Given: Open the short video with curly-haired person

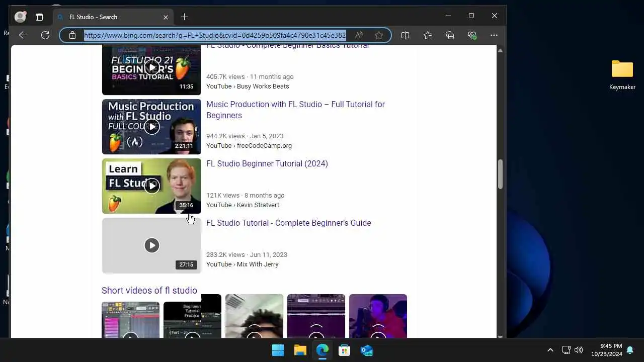Looking at the screenshot, I should pos(254,316).
